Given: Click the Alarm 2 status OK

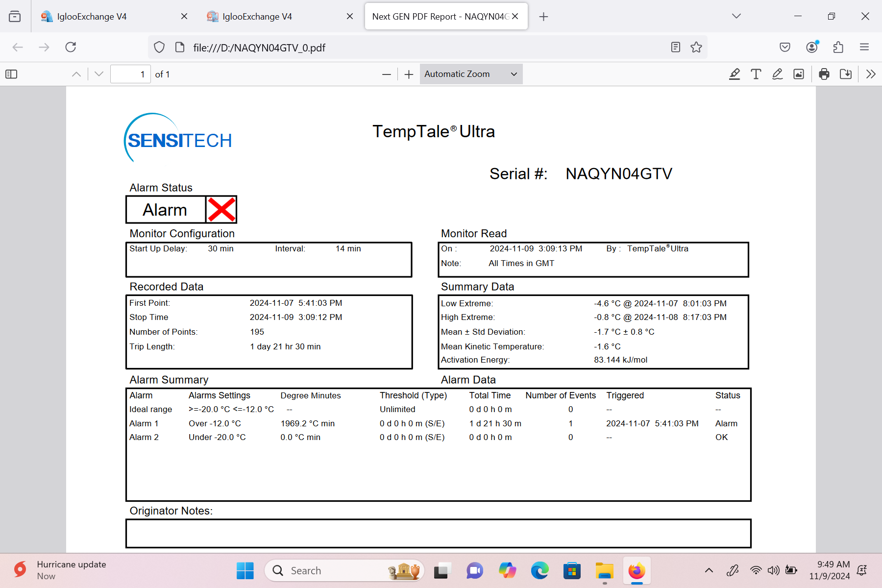Looking at the screenshot, I should pyautogui.click(x=721, y=437).
